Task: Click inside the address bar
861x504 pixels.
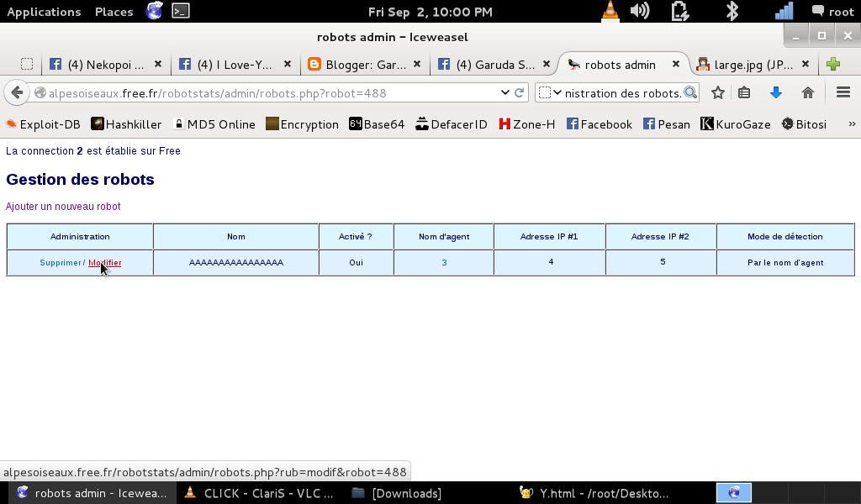Action: [252, 92]
